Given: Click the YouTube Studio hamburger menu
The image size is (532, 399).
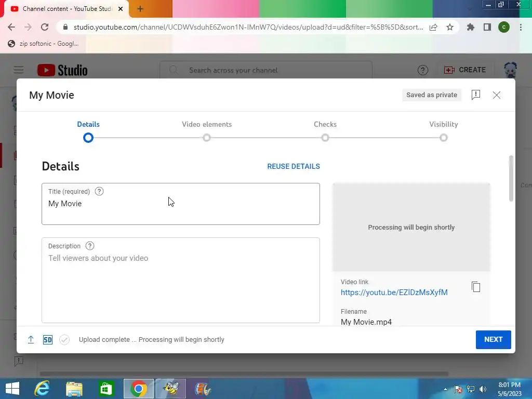Looking at the screenshot, I should 19,70.
